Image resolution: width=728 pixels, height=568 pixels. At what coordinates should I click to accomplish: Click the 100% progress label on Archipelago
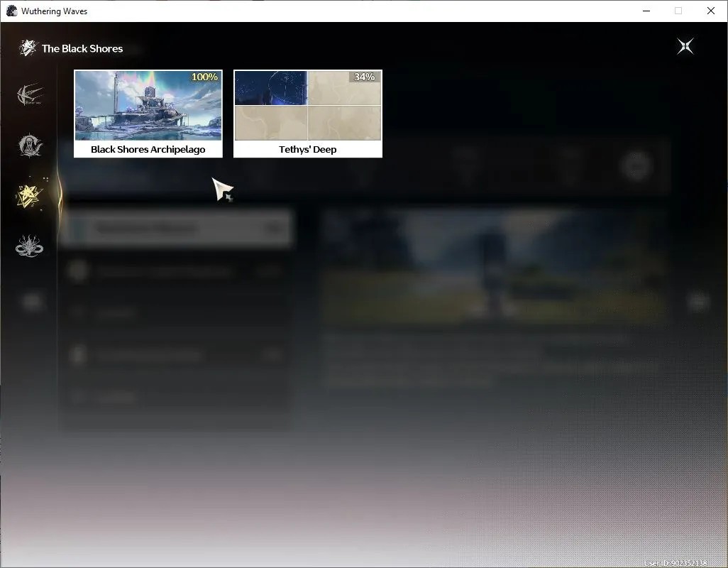[x=205, y=77]
